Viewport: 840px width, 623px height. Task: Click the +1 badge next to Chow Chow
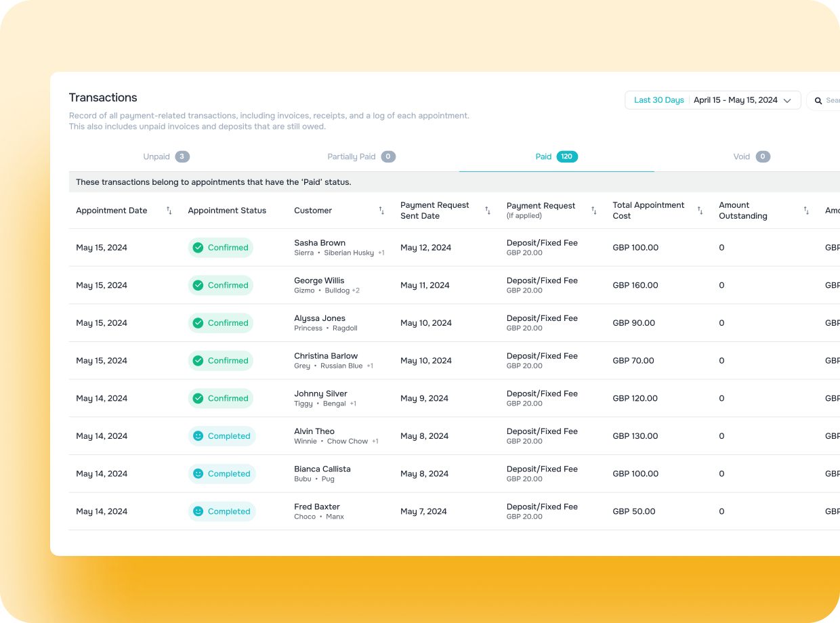pyautogui.click(x=375, y=442)
